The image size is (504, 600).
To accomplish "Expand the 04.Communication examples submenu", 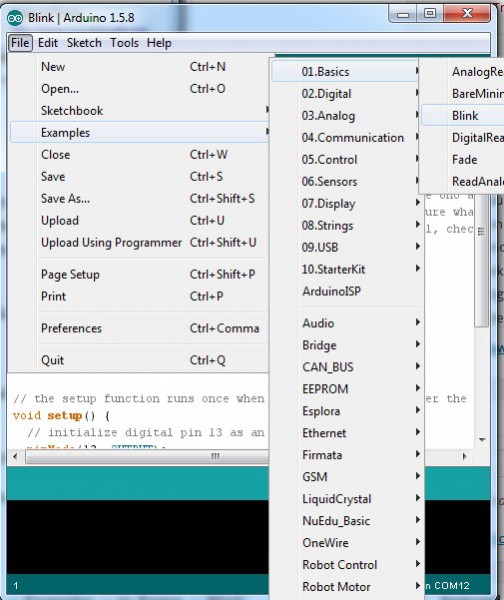I will (x=346, y=138).
